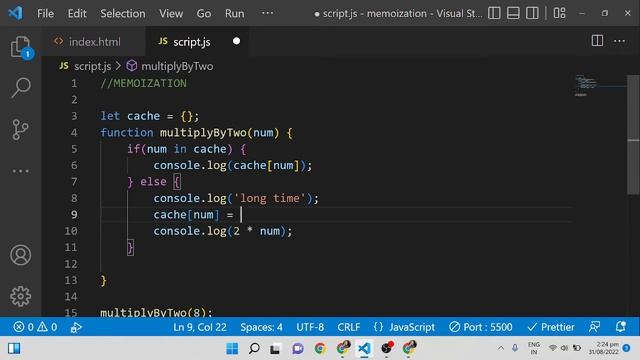Click the //MEMOIZATION comment on line 1
The image size is (640, 360).
143,83
